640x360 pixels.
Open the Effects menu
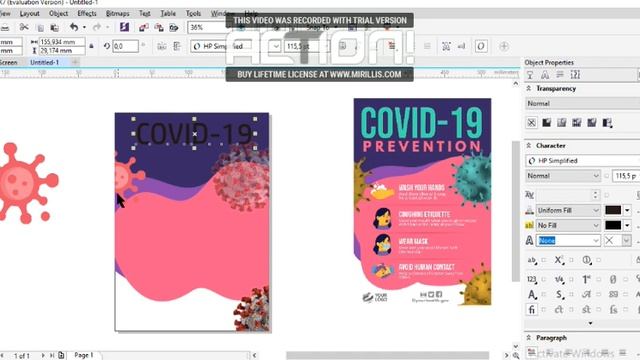[x=87, y=13]
